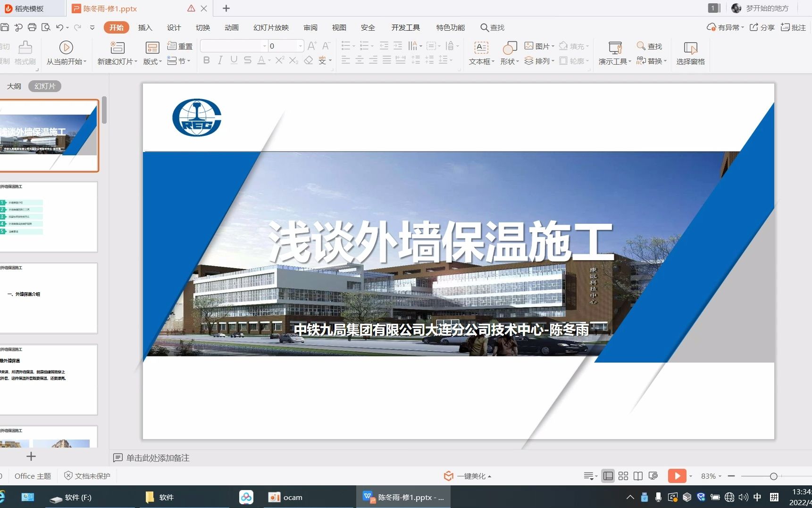This screenshot has width=812, height=508.
Task: Open the 切换 transitions tab
Action: [202, 27]
